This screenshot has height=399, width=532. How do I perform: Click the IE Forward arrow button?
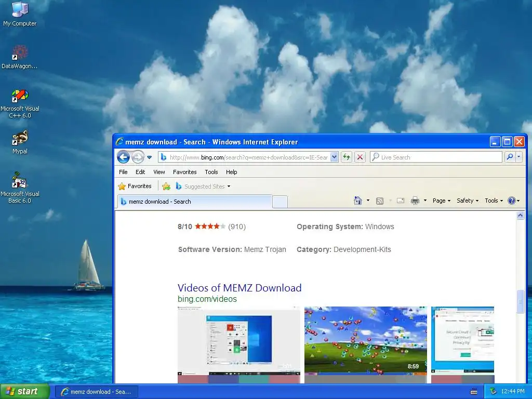(x=138, y=157)
